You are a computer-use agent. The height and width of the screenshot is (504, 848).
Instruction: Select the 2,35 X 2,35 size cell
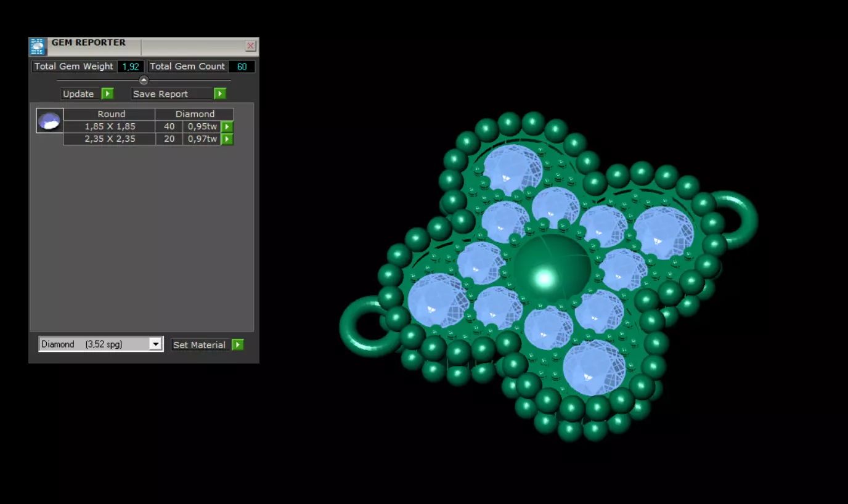pyautogui.click(x=110, y=139)
